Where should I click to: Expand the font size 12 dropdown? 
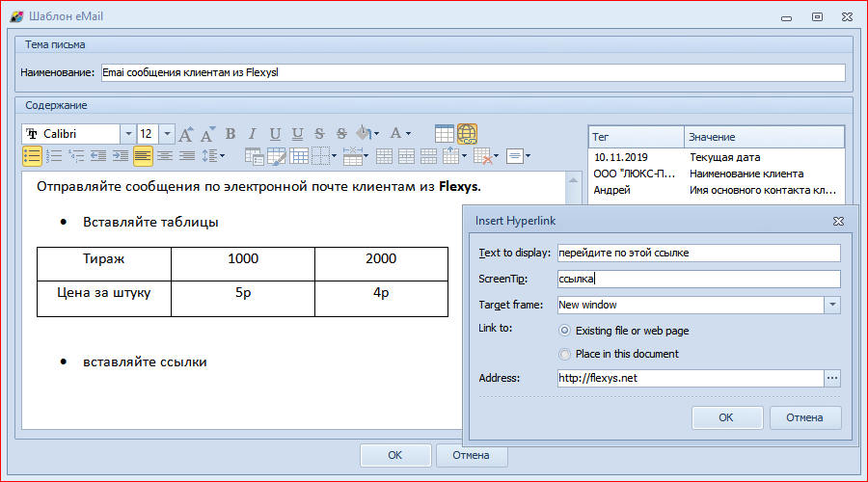167,134
